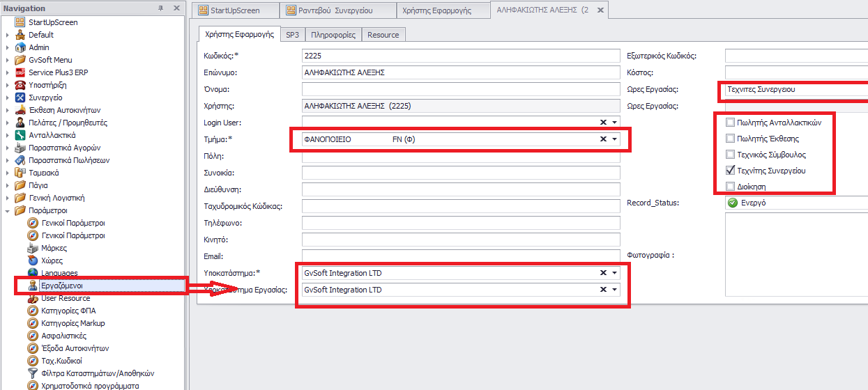
Task: Clear the Τμήμα field value
Action: click(603, 139)
